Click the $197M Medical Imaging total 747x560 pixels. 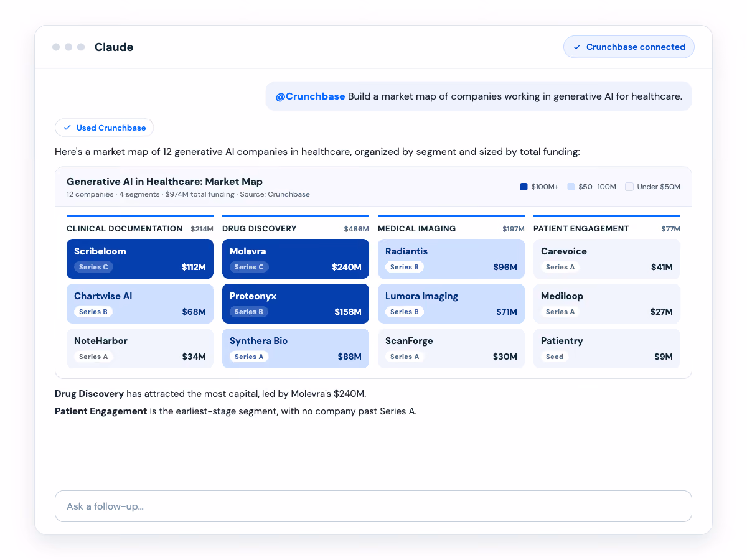pyautogui.click(x=514, y=229)
